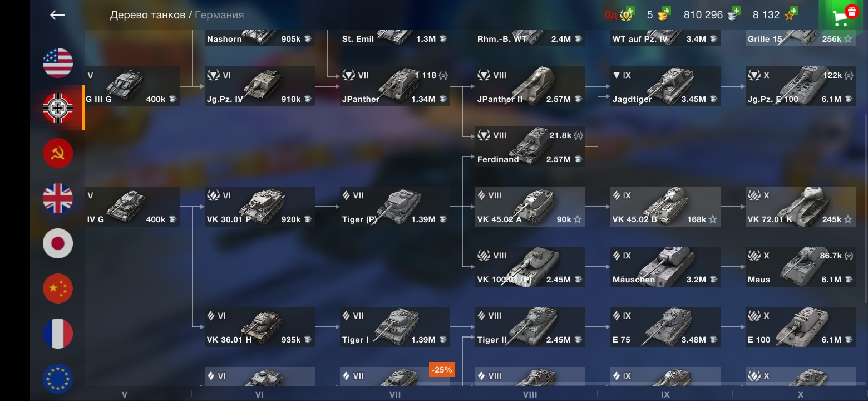Open the Tiger II tank card

coord(530,327)
